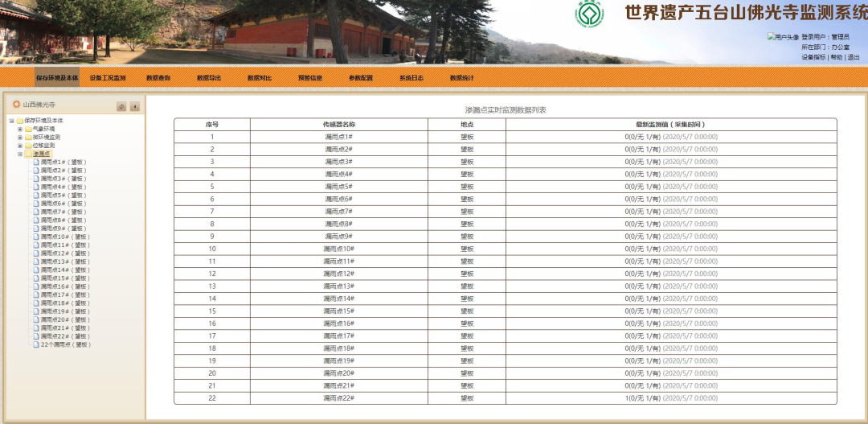Click table cell 漏雨点12# in row 12
868x424 pixels.
(339, 274)
